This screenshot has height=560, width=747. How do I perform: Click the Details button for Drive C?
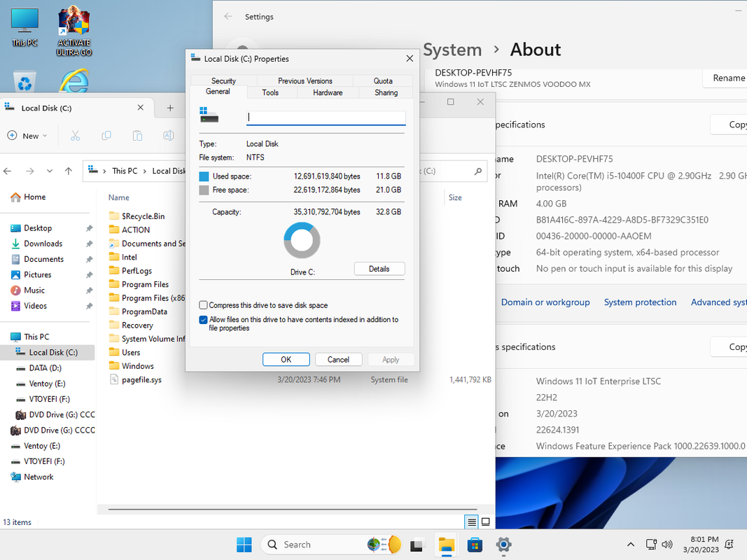coord(379,269)
